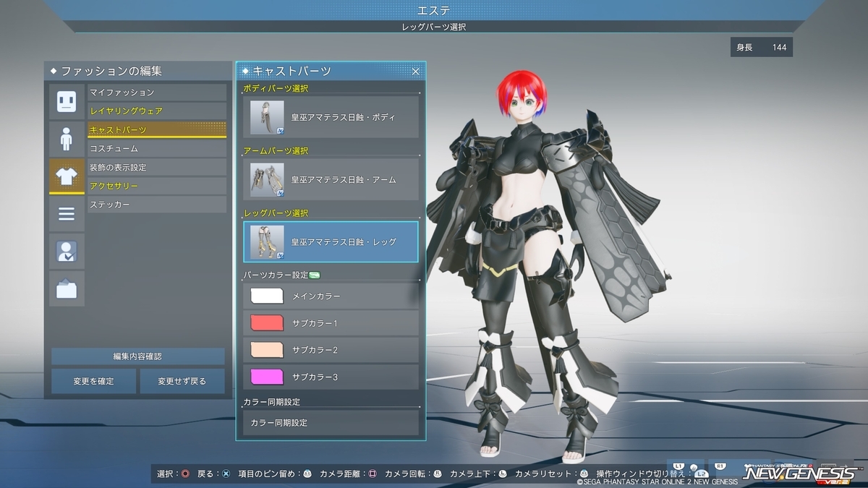Click 変更せず戻る button
Screen dimensions: 868x488
182,381
